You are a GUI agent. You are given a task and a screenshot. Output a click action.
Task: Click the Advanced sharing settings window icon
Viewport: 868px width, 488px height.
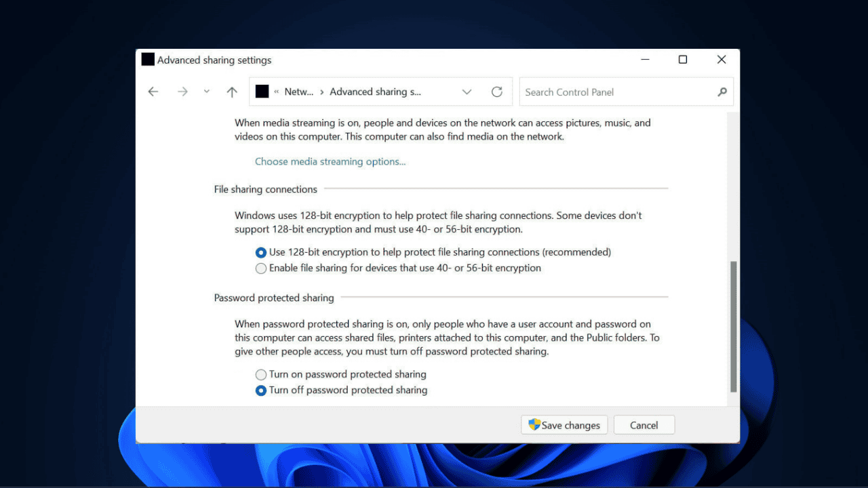point(147,60)
